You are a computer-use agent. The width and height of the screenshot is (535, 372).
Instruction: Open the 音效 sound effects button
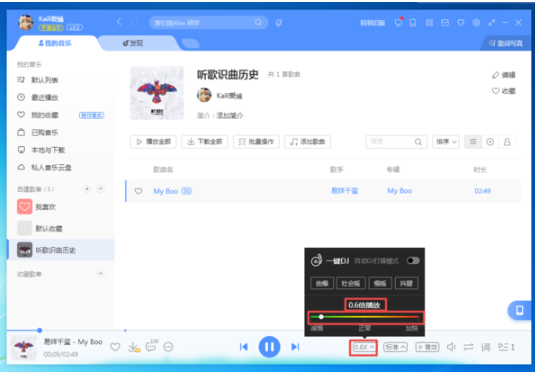pyautogui.click(x=427, y=347)
